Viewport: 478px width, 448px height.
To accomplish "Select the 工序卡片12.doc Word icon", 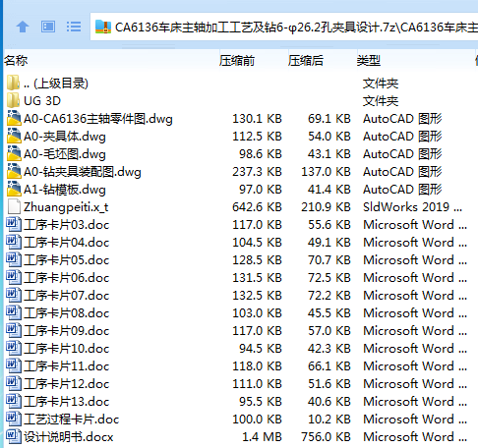I will click(14, 383).
